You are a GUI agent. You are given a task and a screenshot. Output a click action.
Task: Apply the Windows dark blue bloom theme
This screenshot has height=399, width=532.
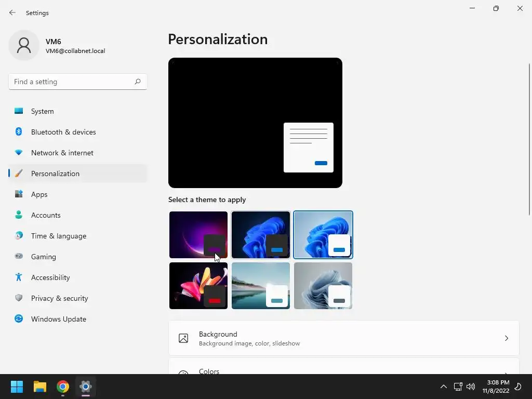(x=261, y=235)
